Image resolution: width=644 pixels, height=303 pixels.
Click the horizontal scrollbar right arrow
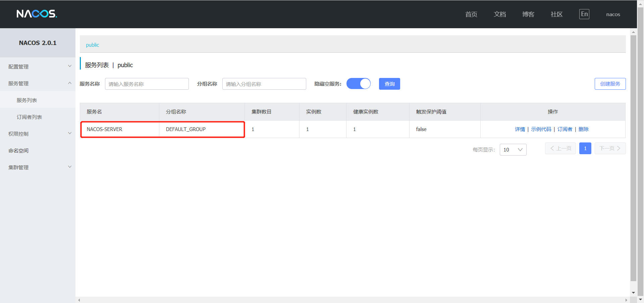[x=626, y=300]
